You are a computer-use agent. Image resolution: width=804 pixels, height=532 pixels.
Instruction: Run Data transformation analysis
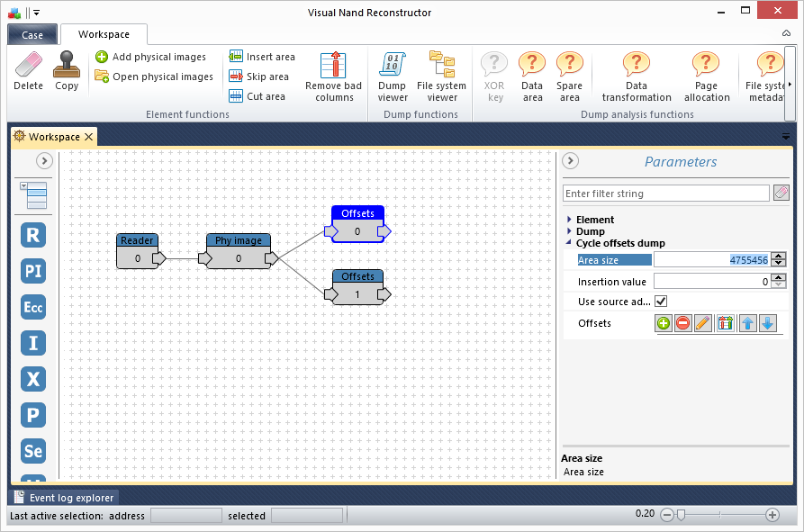pyautogui.click(x=637, y=77)
